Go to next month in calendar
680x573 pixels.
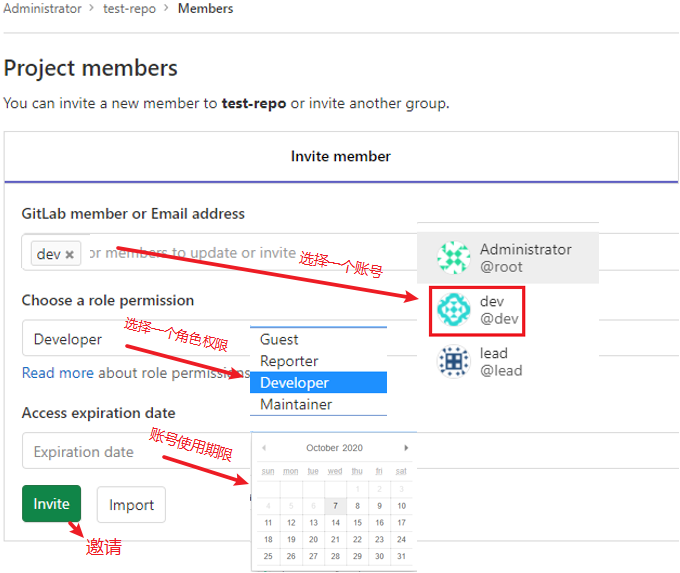406,448
